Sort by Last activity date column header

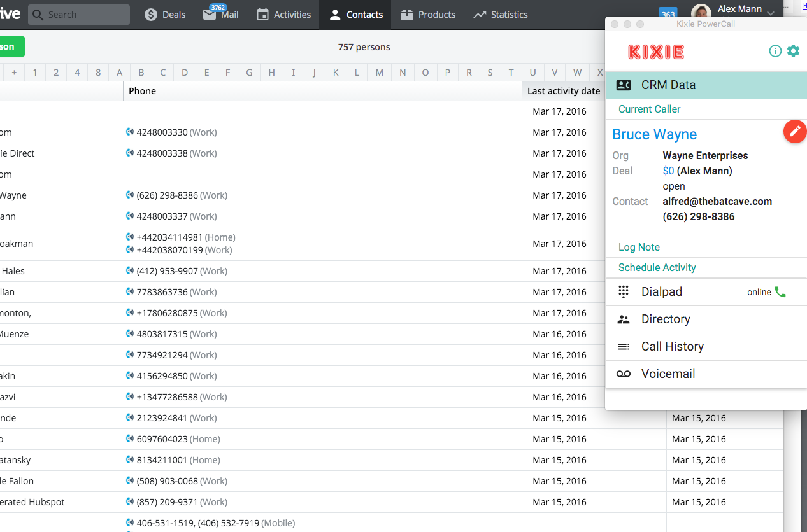click(x=564, y=91)
